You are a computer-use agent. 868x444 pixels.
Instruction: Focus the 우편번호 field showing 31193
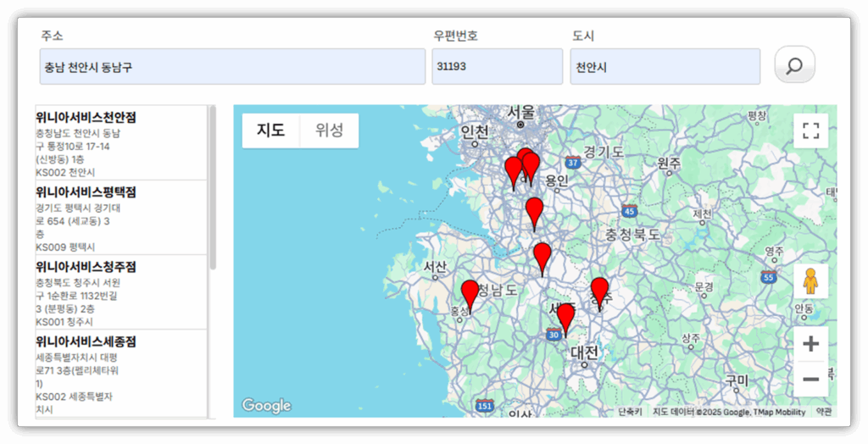pos(497,66)
